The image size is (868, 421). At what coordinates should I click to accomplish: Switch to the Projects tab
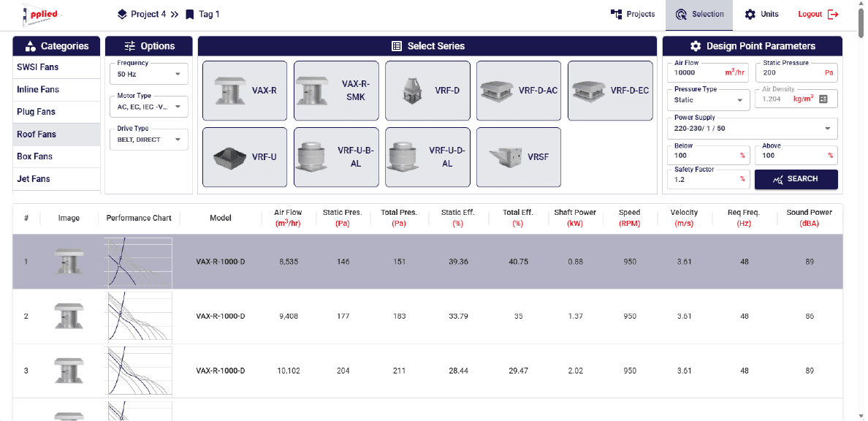tap(633, 15)
